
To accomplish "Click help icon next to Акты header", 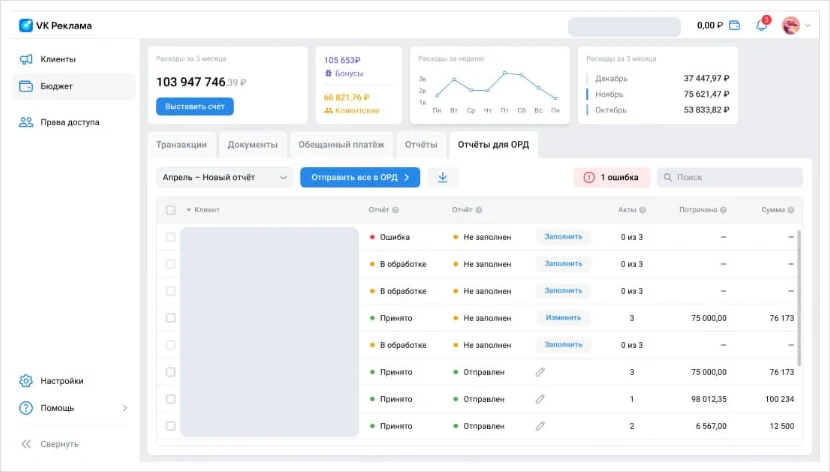I will [643, 210].
